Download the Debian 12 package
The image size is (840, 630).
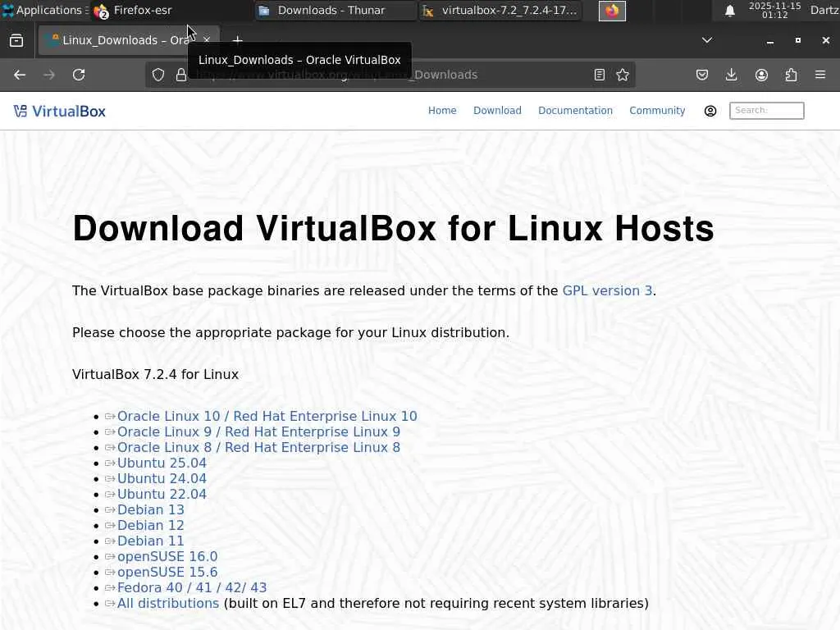coord(151,525)
